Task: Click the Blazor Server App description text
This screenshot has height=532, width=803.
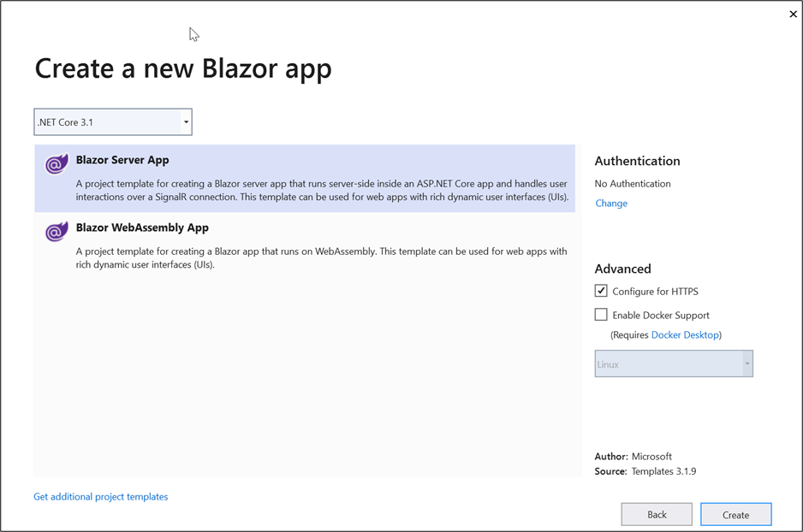Action: click(322, 190)
